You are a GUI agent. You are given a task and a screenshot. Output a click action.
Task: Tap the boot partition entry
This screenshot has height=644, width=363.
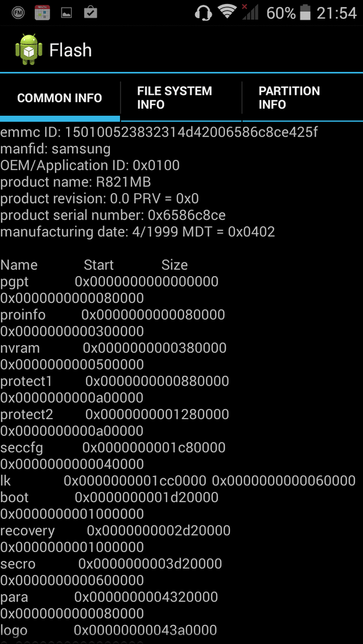pyautogui.click(x=109, y=506)
